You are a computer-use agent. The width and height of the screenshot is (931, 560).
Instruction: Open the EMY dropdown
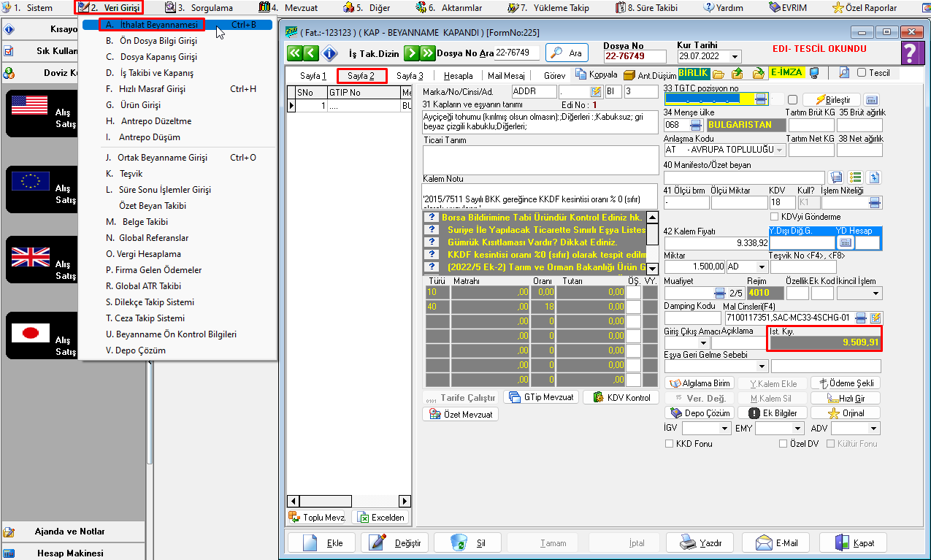tap(799, 429)
